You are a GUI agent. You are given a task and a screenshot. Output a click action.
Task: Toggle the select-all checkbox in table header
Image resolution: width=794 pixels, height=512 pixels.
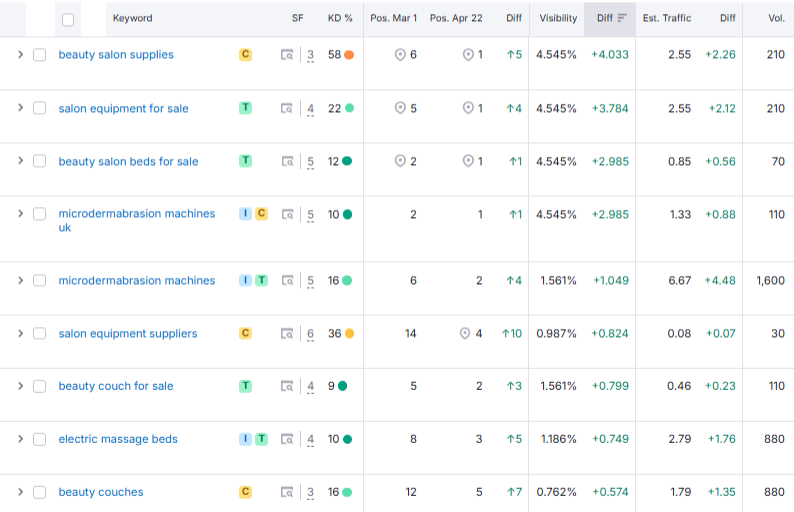[x=68, y=20]
